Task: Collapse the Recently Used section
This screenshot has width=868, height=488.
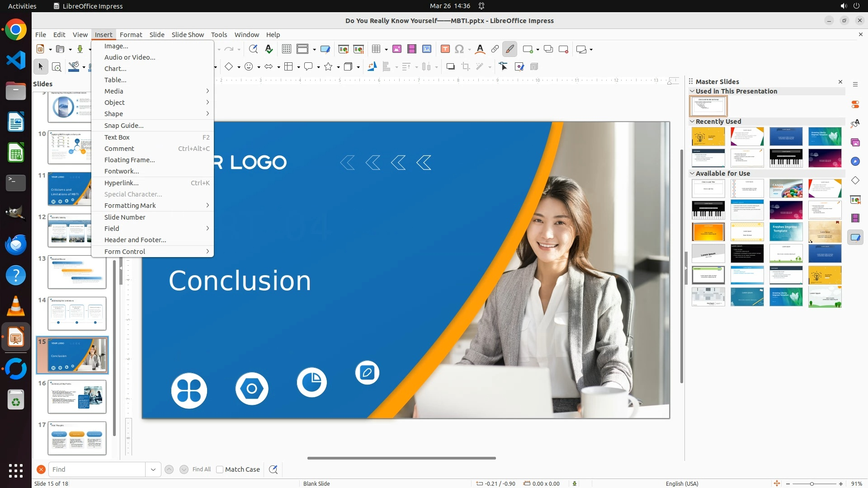Action: (692, 122)
